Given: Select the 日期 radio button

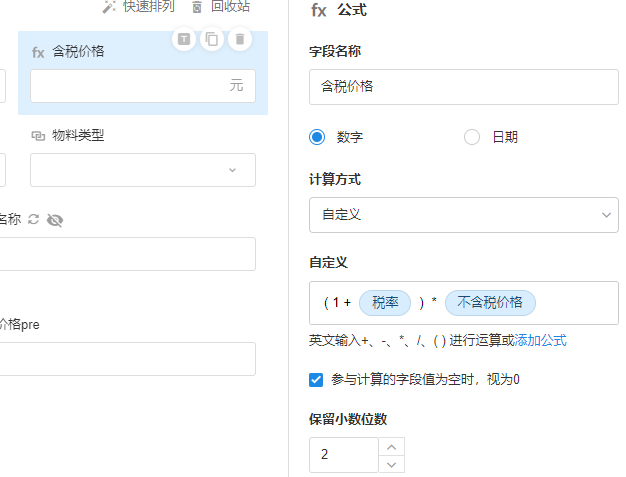Looking at the screenshot, I should coord(471,137).
